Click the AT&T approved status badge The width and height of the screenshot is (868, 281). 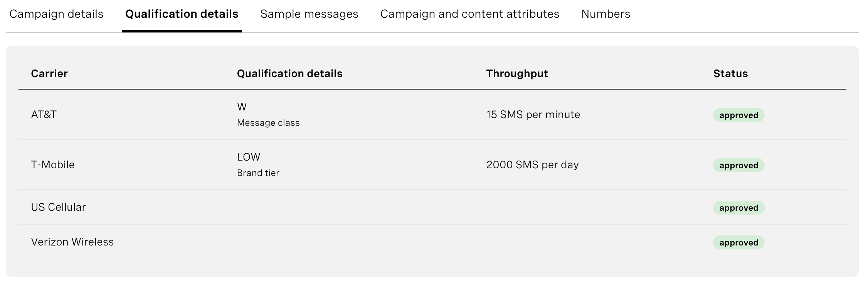tap(738, 115)
